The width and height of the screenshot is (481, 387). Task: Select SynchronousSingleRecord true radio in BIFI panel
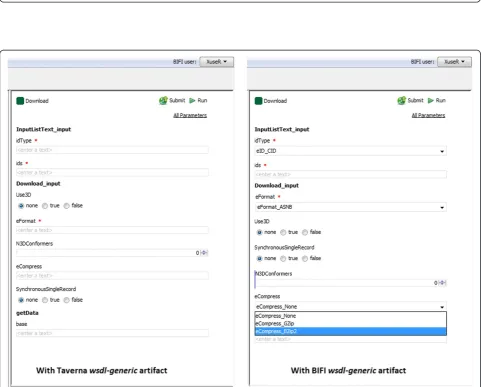(283, 258)
